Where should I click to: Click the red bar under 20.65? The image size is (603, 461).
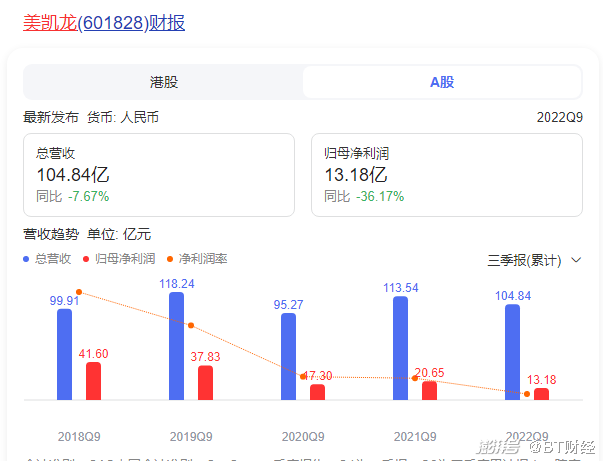coord(430,391)
